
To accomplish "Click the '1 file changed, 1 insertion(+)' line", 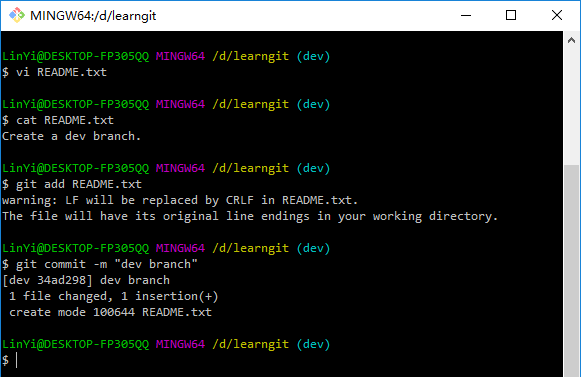I will click(113, 296).
